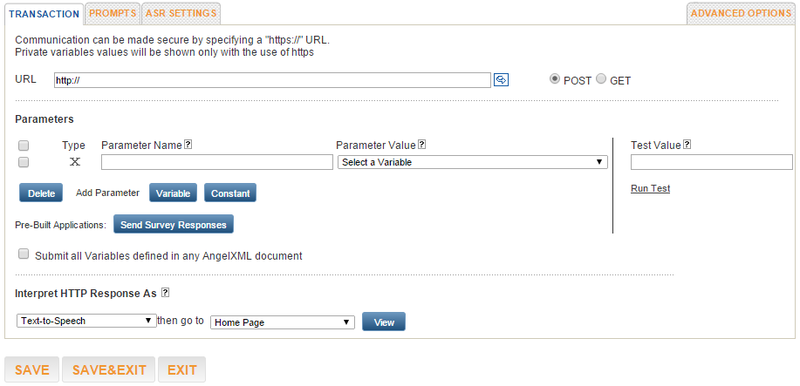Viewport: 800px width, 386px height.
Task: Open the Parameter Value help icon
Action: 422,145
